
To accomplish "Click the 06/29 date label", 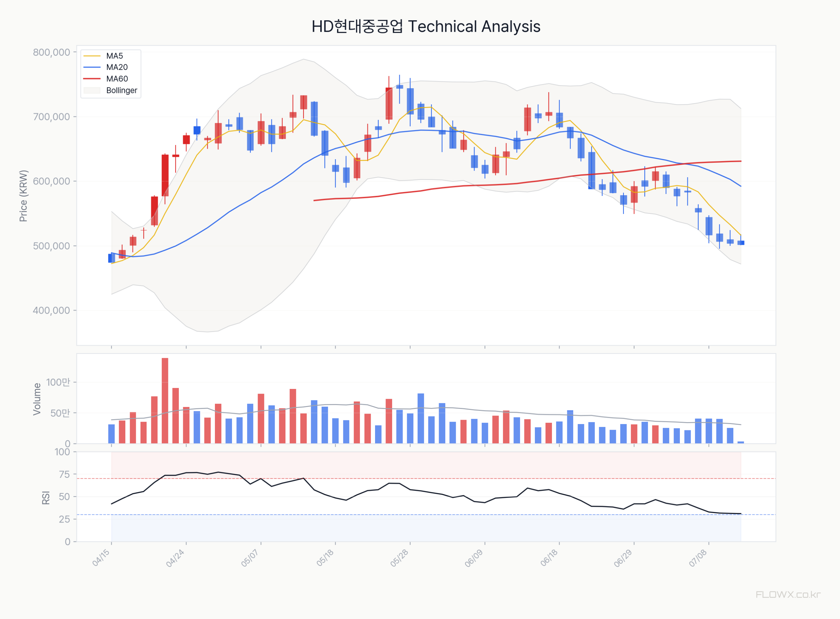I will (x=623, y=558).
